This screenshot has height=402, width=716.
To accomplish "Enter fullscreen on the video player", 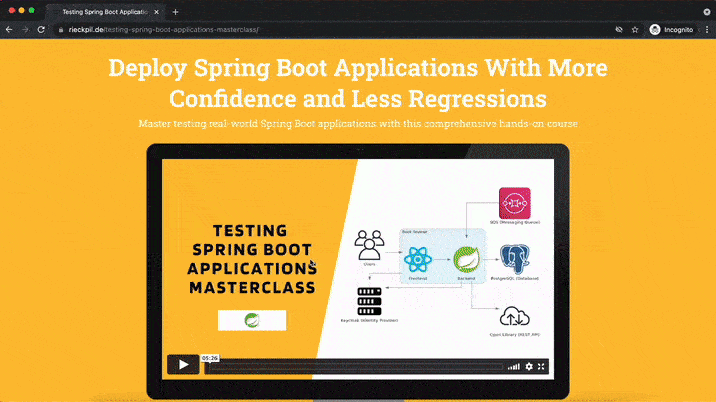I will pos(541,366).
